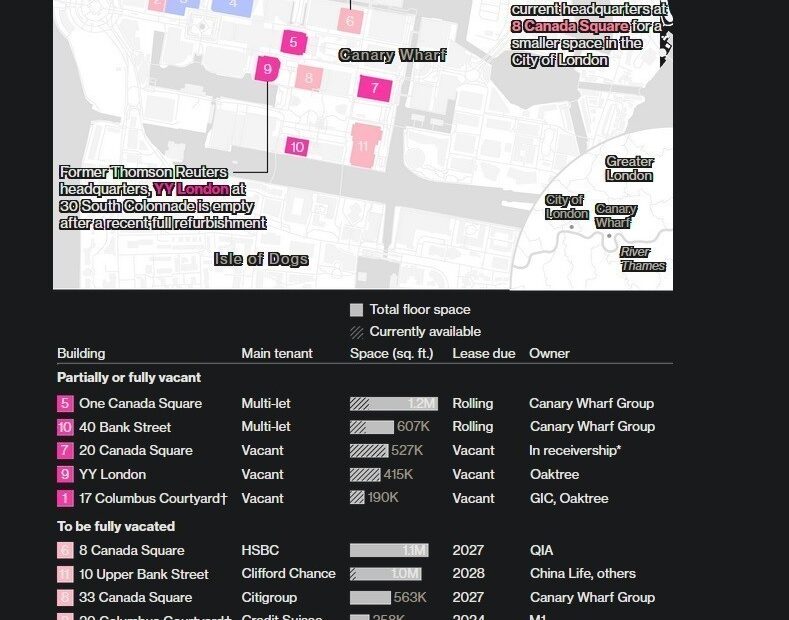Click the 563K bar for 33 Canada Square
The image size is (789, 620).
click(370, 597)
